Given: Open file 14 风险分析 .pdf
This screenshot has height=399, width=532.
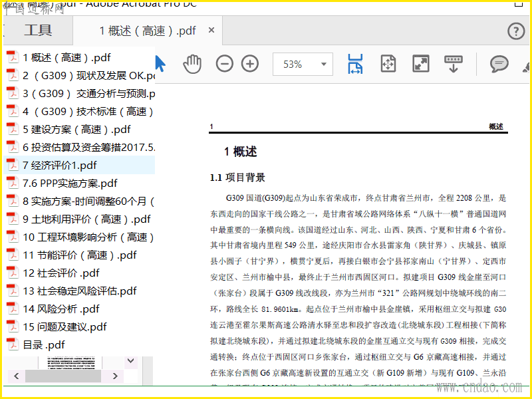Looking at the screenshot, I should tap(61, 309).
